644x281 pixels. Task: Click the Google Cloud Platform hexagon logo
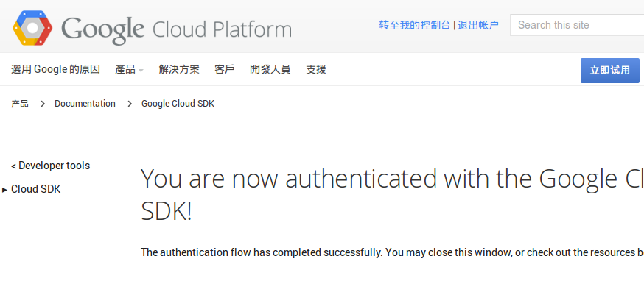(x=33, y=28)
